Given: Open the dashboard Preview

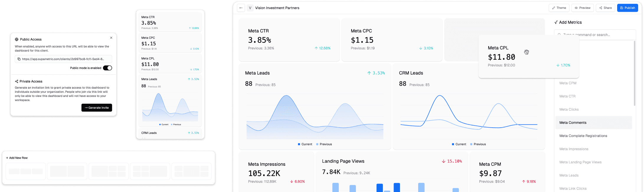Looking at the screenshot, I should tap(583, 8).
